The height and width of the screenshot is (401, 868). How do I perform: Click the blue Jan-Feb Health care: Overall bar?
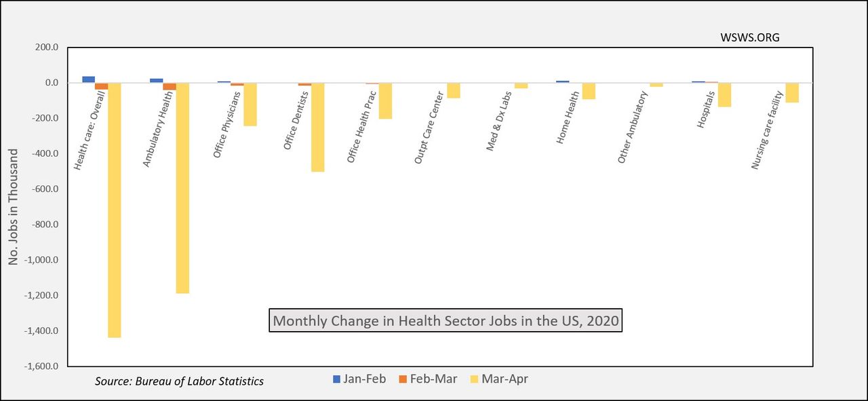[88, 79]
